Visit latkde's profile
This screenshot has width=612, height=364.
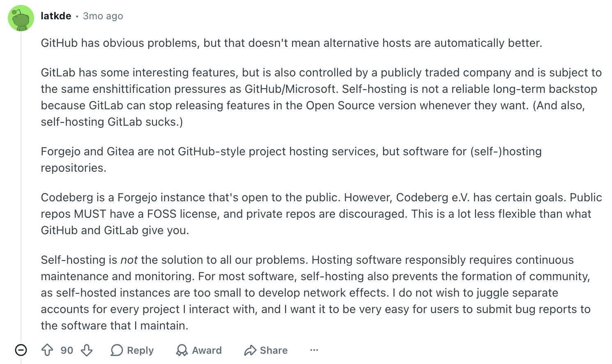point(55,16)
